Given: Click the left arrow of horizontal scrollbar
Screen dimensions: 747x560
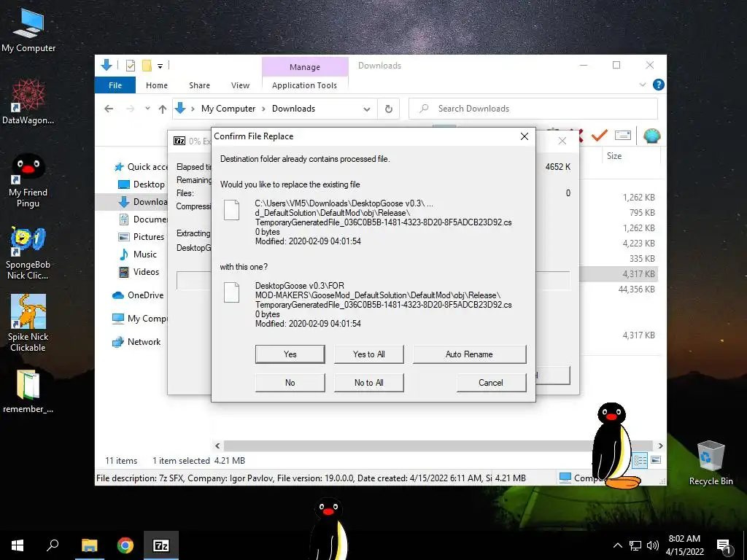Looking at the screenshot, I should click(217, 446).
